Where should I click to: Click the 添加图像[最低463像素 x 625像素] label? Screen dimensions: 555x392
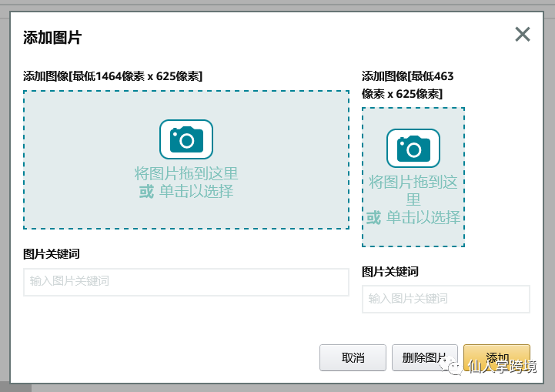(x=407, y=85)
